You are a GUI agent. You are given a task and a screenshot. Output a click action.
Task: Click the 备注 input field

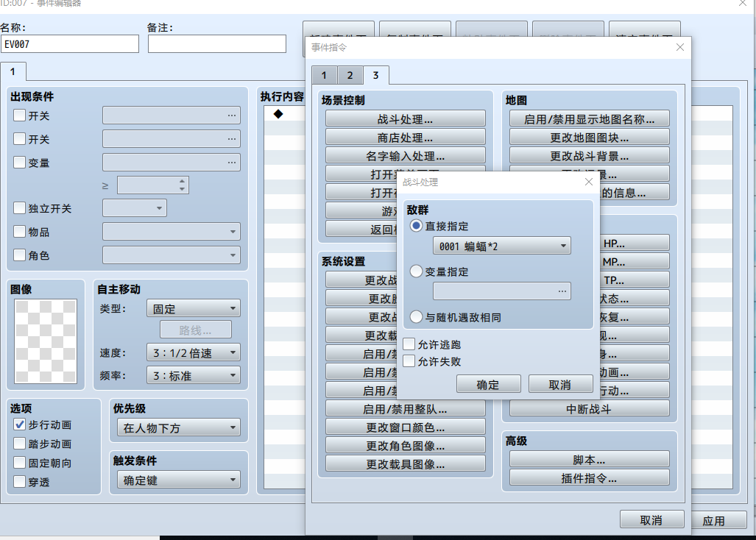coord(217,44)
